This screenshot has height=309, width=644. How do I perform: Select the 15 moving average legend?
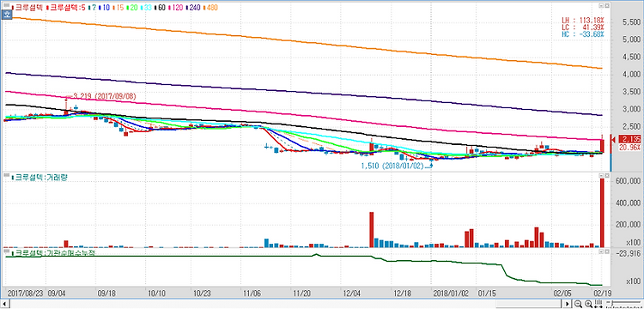(119, 8)
